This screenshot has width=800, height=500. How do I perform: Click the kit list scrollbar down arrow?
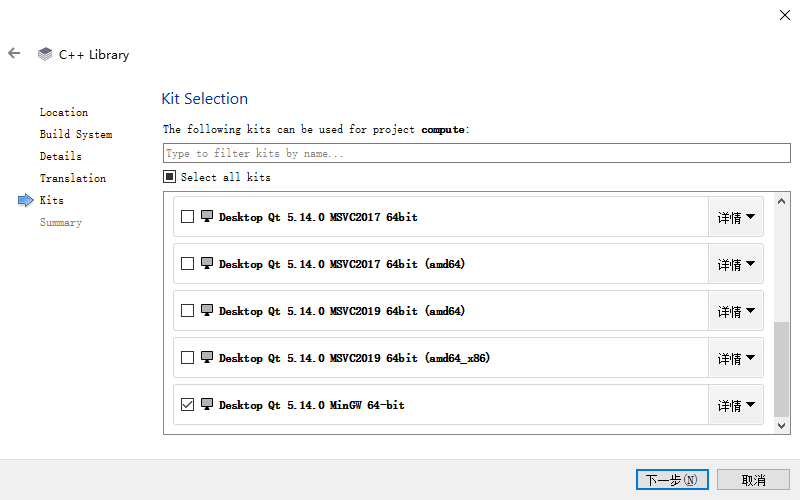pos(781,426)
